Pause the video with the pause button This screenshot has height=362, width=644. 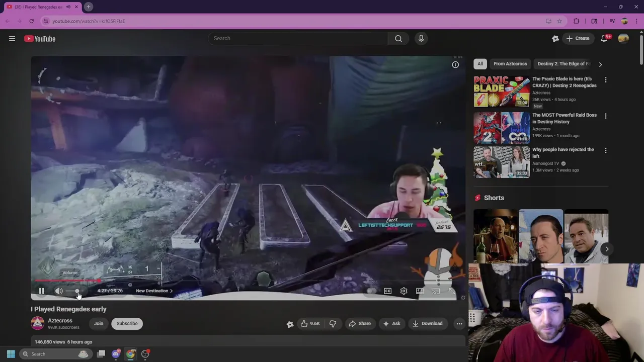[42, 291]
